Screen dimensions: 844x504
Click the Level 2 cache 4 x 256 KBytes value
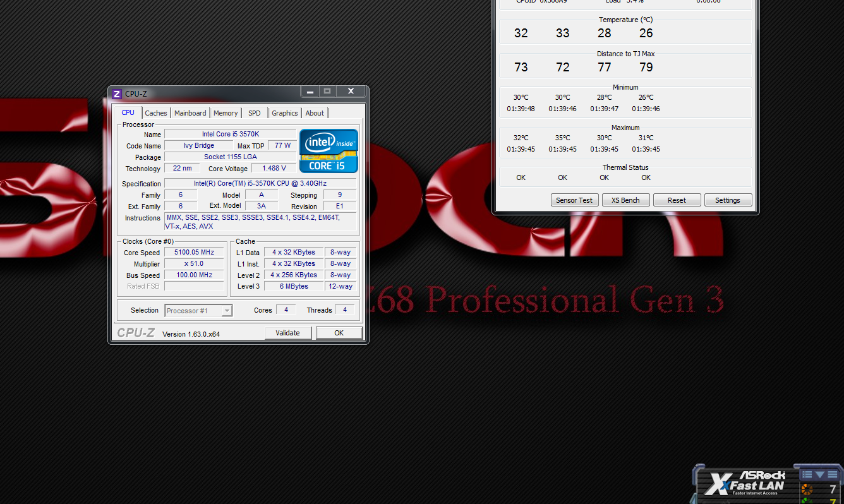point(294,275)
